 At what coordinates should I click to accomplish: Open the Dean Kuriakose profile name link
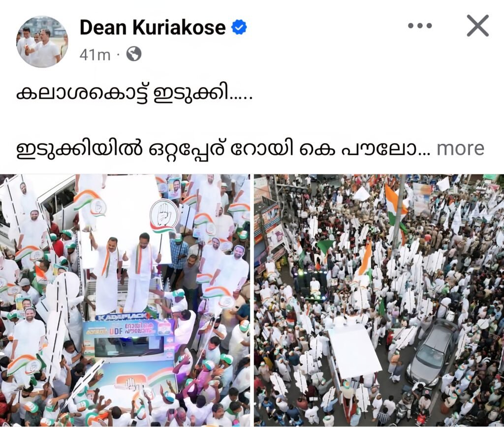(153, 27)
